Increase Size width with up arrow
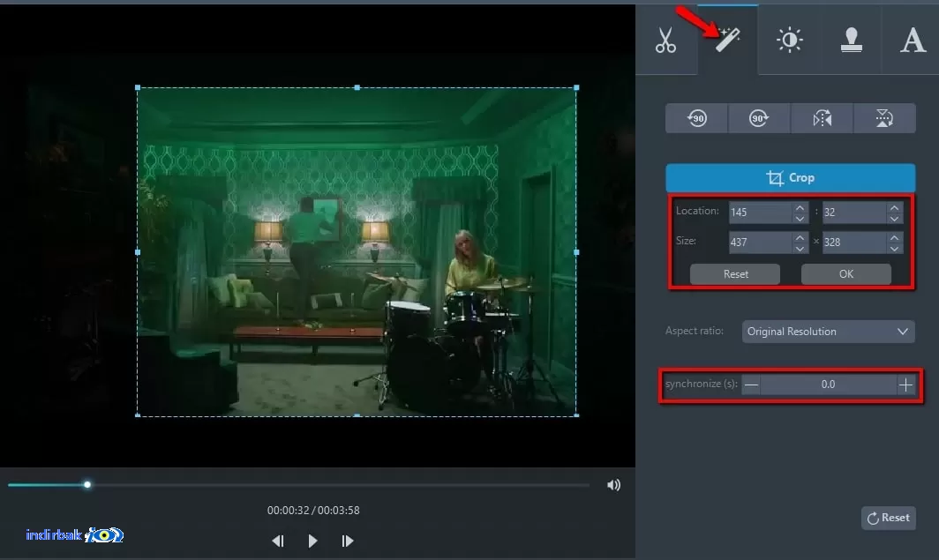 (x=800, y=237)
